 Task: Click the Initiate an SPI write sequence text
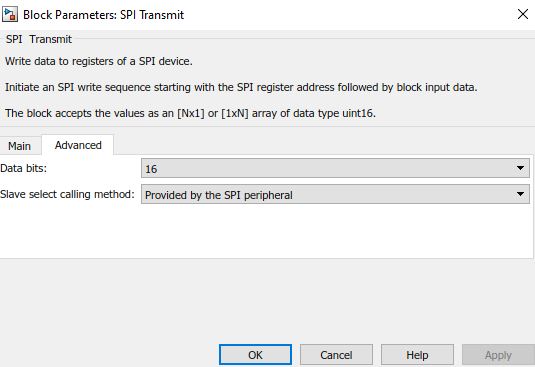pos(241,87)
